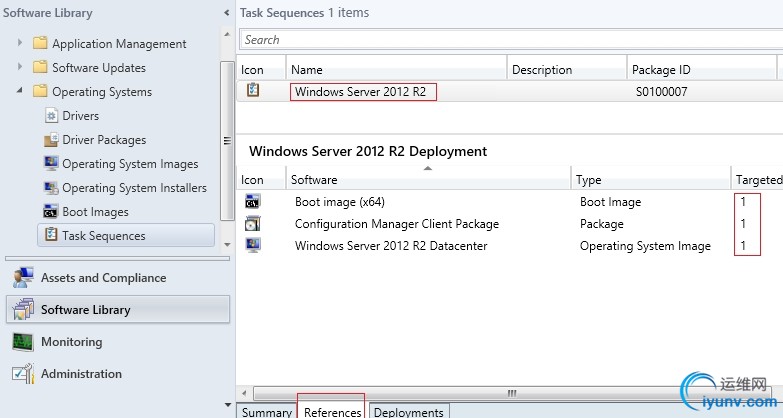
Task: Expand the Application Management folder
Action: 20,43
